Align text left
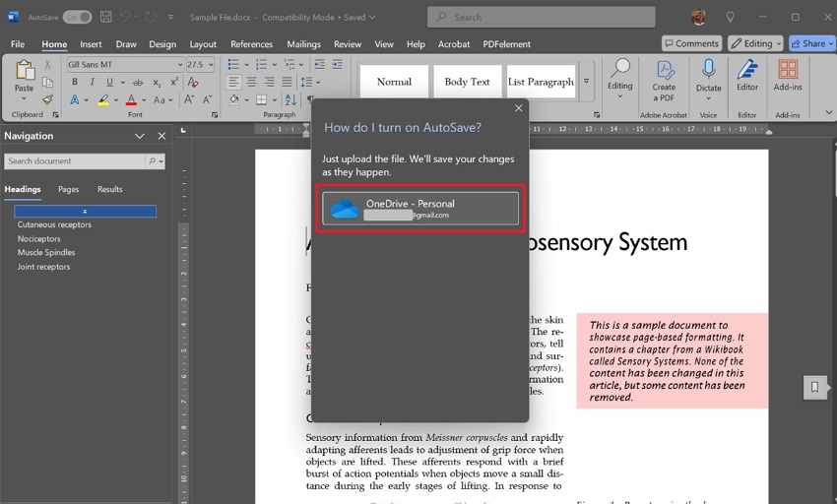Viewport: 837px width, 504px height. [233, 83]
